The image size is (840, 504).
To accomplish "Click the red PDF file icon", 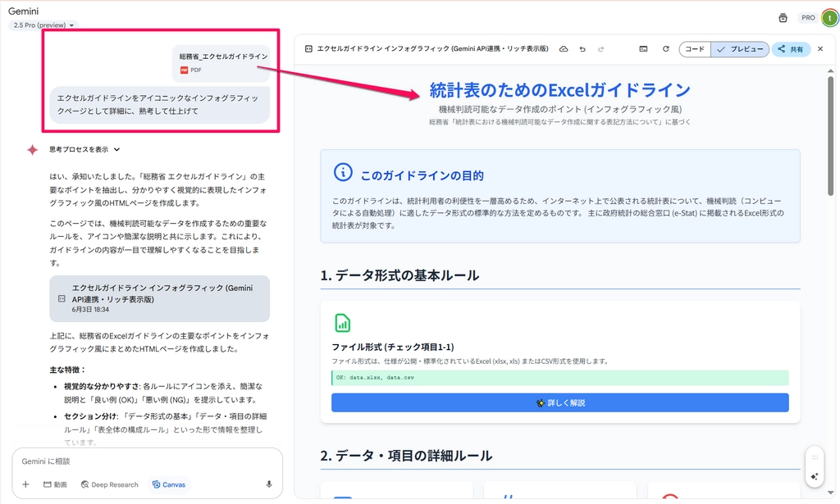I will [x=184, y=70].
